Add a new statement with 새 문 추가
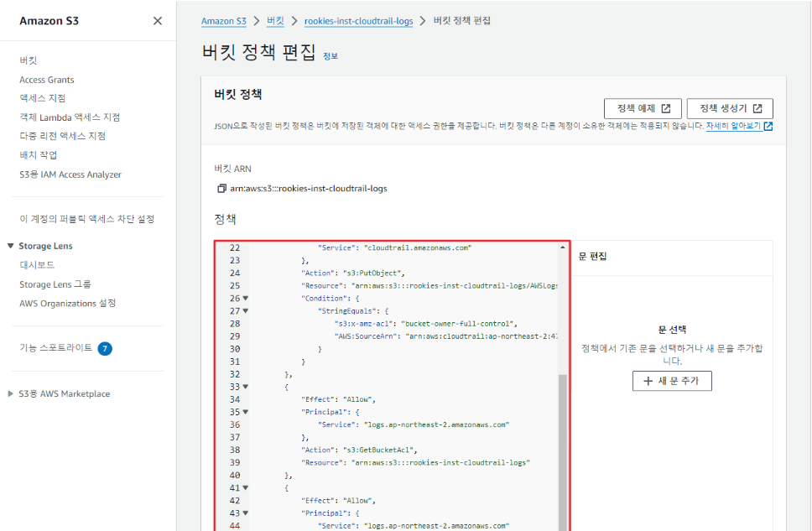This screenshot has width=812, height=531. pyautogui.click(x=672, y=381)
